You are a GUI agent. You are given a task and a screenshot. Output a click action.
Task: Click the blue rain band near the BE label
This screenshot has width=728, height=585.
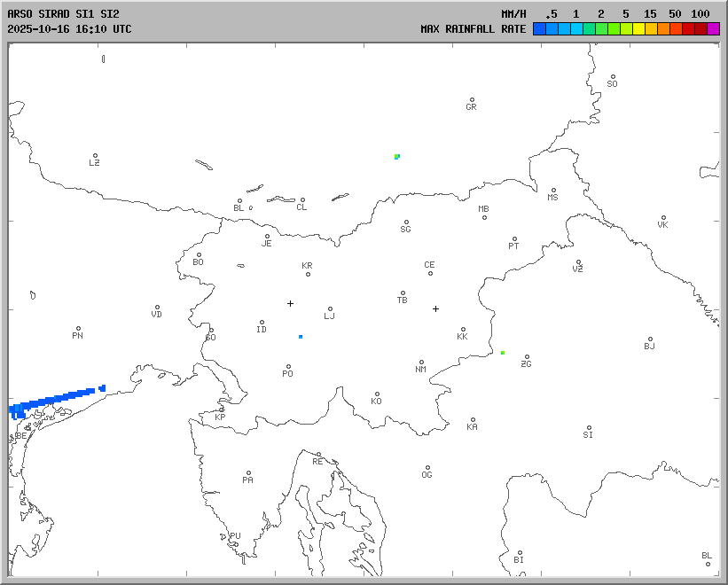[53, 399]
